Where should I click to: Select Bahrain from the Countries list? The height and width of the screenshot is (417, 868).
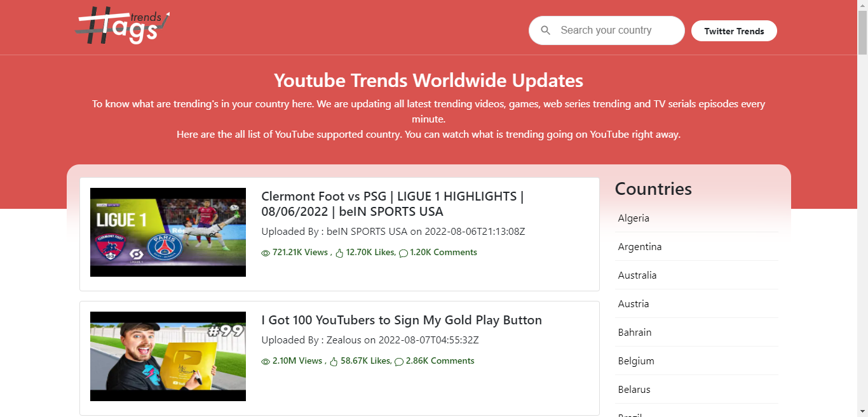click(634, 332)
